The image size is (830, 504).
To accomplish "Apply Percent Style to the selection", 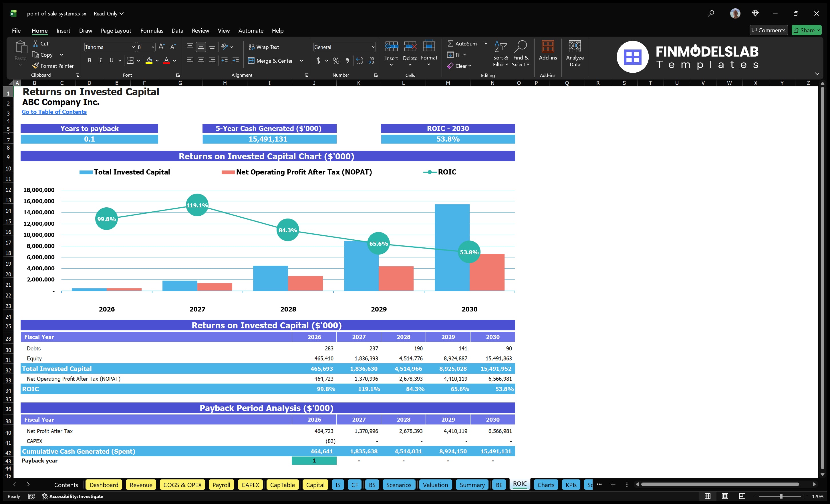I will (x=336, y=61).
